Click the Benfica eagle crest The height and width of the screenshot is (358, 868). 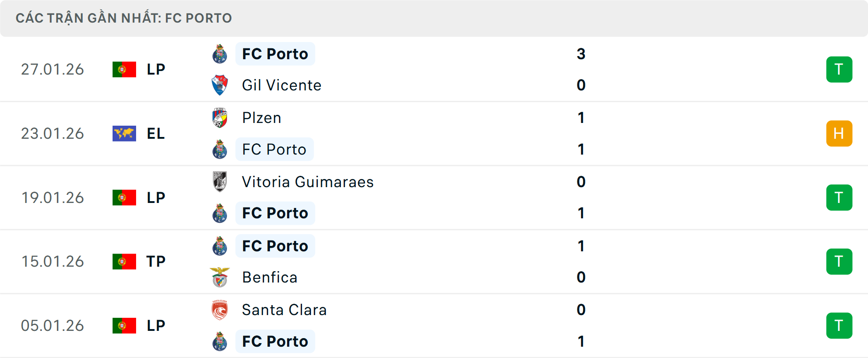[x=220, y=277]
